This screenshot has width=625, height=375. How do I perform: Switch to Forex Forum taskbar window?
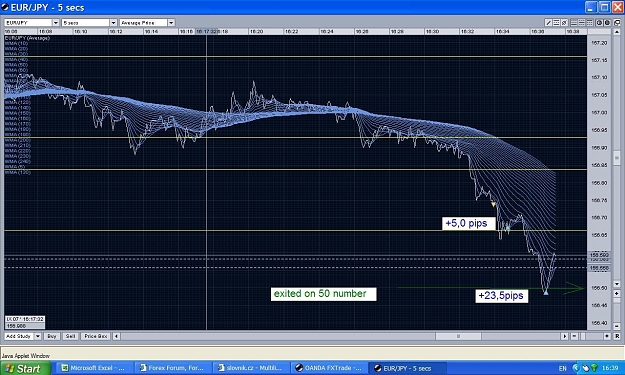coord(172,368)
